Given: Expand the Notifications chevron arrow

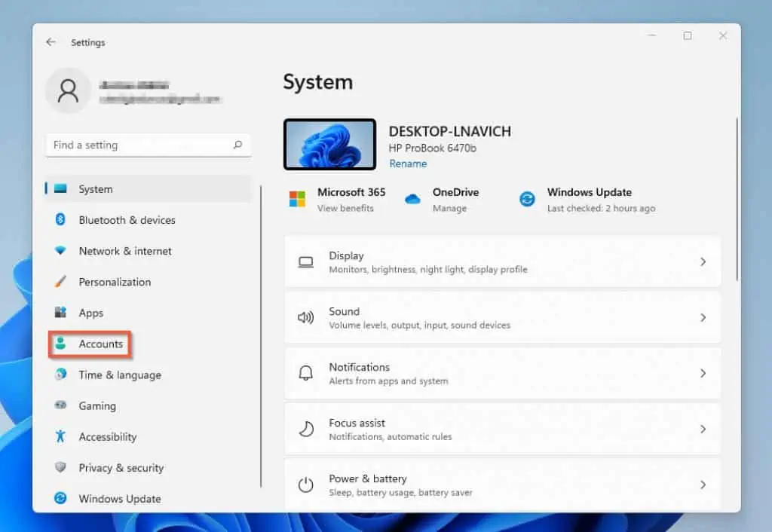Looking at the screenshot, I should pos(703,374).
